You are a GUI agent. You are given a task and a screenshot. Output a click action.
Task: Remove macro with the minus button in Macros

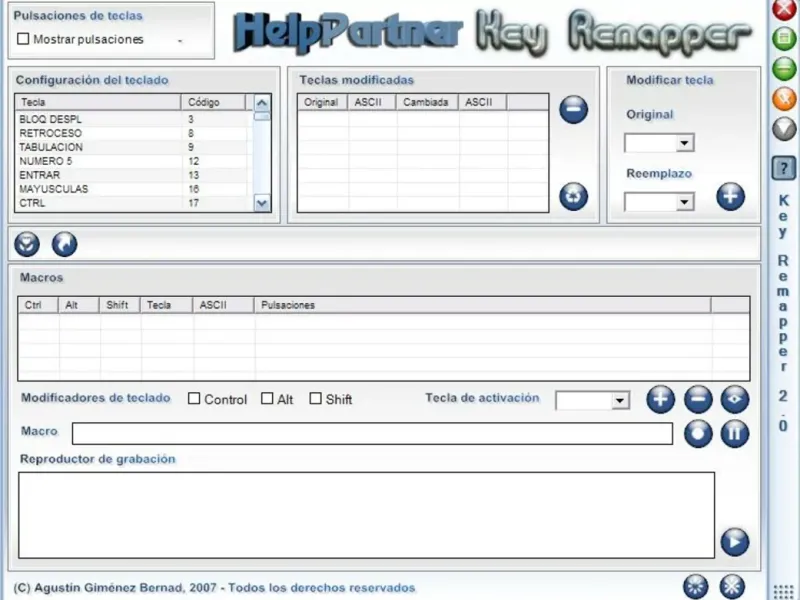(x=698, y=399)
